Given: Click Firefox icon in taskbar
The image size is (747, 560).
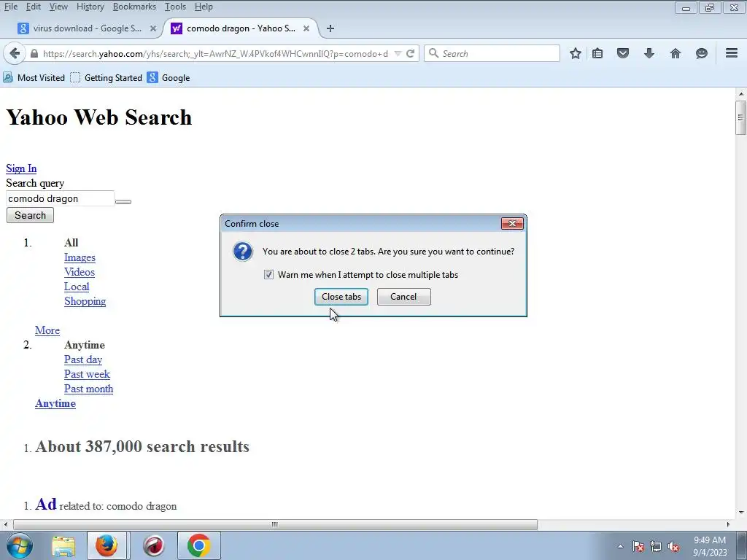Looking at the screenshot, I should point(107,545).
